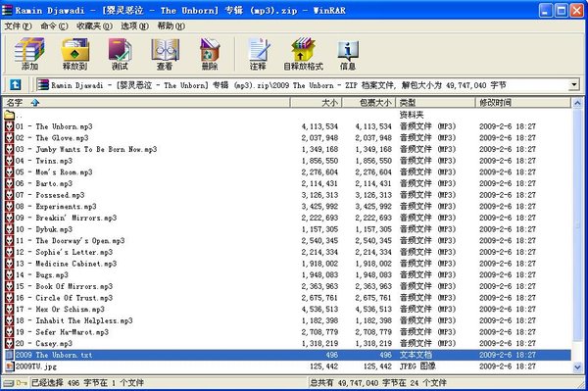Select the mp3 icon of 01 - The Unborn
Viewport: 588px width, 391px height.
[x=10, y=126]
